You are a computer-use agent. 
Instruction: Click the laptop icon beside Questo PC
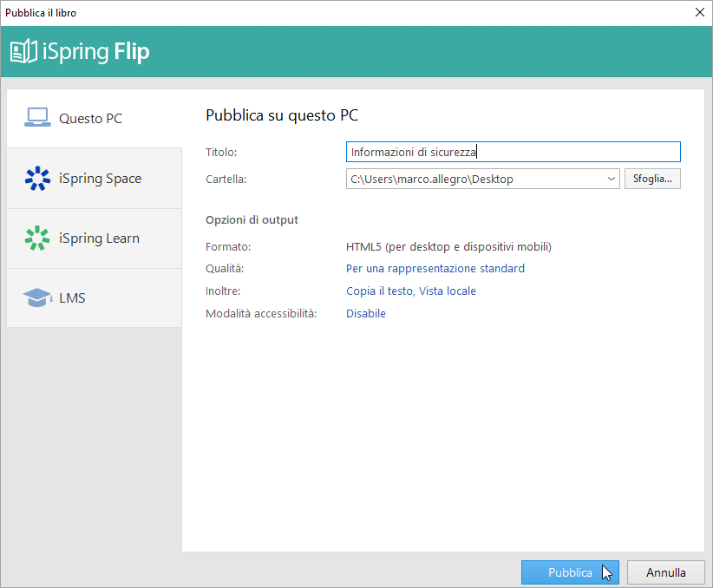click(x=37, y=118)
